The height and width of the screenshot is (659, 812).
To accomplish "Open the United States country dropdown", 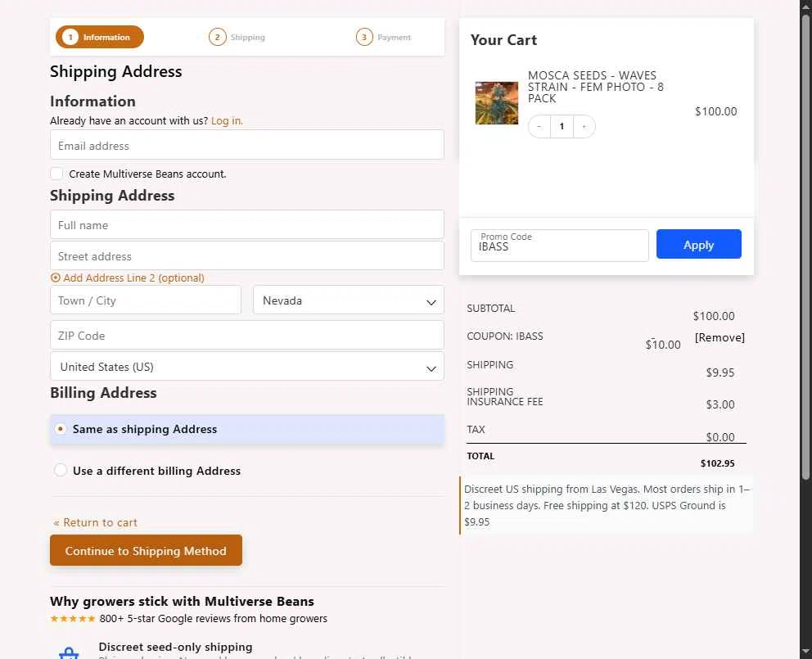I will pos(247,366).
